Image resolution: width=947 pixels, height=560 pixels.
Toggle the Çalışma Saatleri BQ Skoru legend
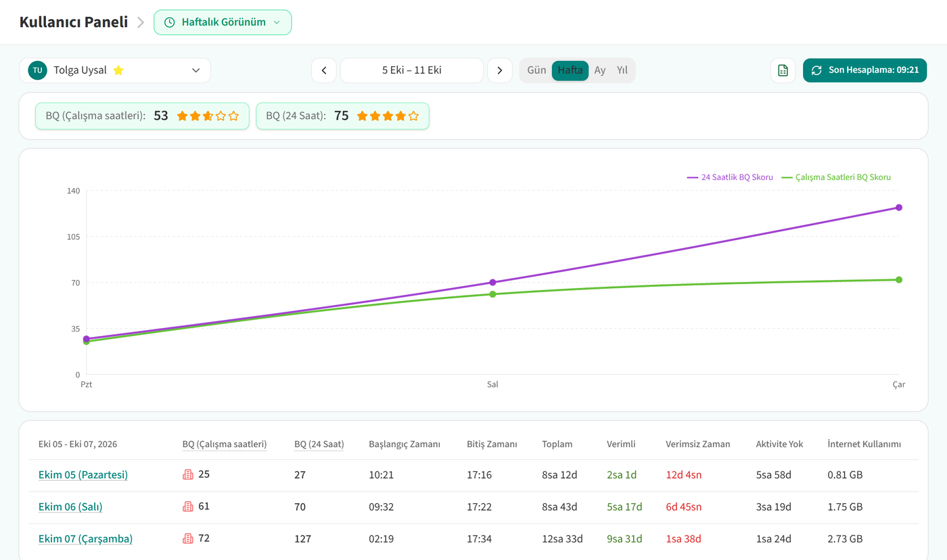836,177
